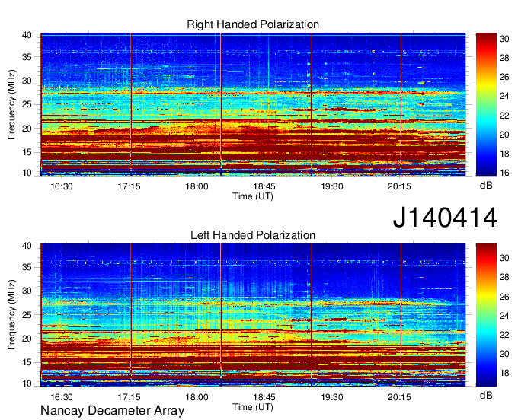Click the 'Nancay Decameter Array' caption
Image resolution: width=518 pixels, height=420 pixels.
[x=112, y=411]
